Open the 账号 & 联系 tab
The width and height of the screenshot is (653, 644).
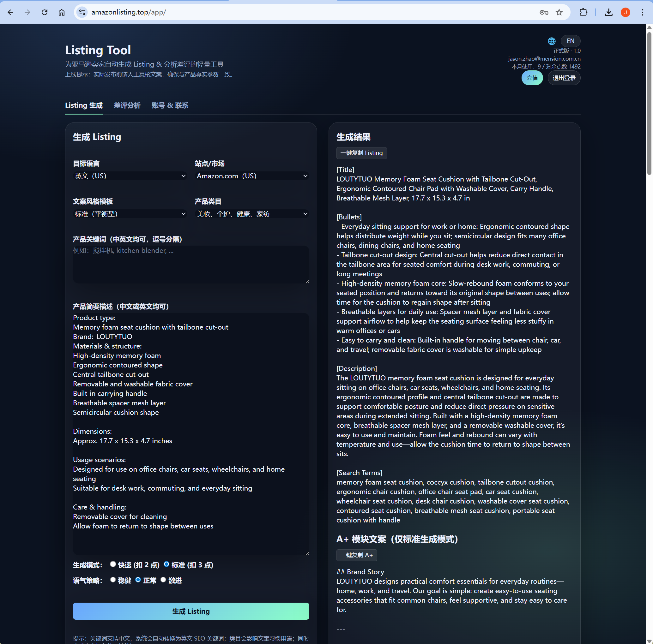point(170,105)
